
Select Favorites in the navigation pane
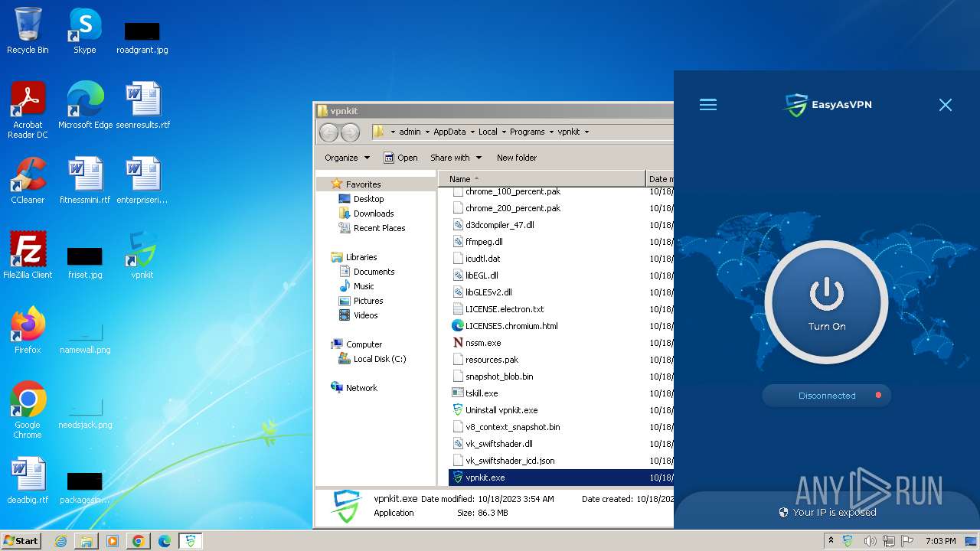(x=363, y=184)
